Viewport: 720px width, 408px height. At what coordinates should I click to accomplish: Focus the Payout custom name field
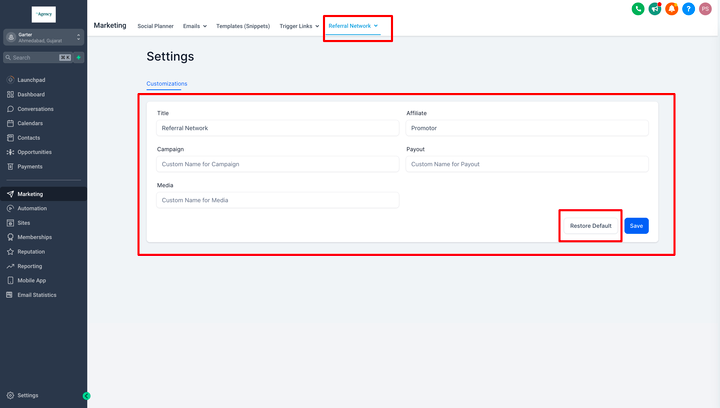(527, 164)
